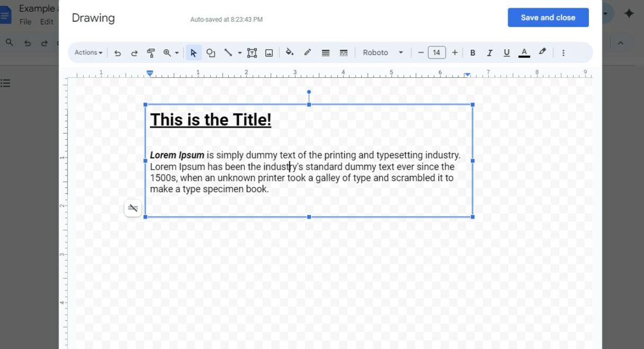Click the Save and close button

(548, 18)
